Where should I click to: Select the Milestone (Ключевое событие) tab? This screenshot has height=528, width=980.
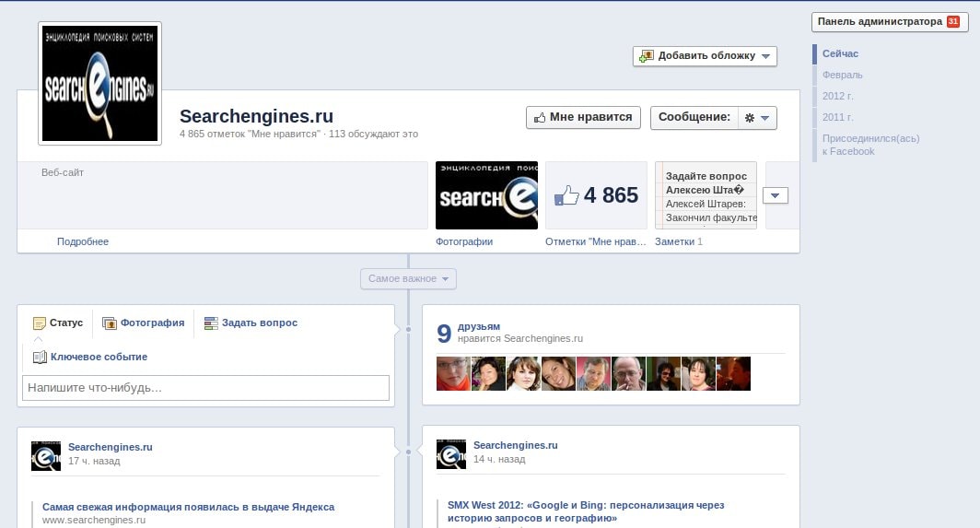(90, 358)
